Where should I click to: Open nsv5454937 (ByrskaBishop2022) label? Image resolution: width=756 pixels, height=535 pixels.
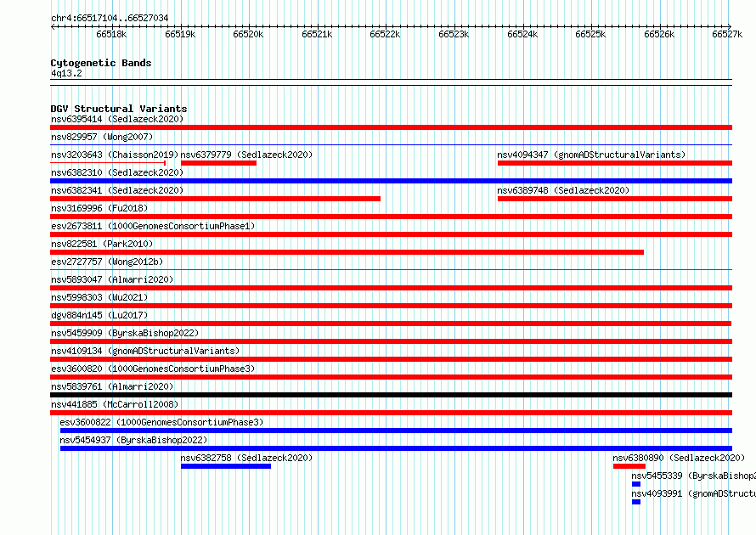pos(133,440)
